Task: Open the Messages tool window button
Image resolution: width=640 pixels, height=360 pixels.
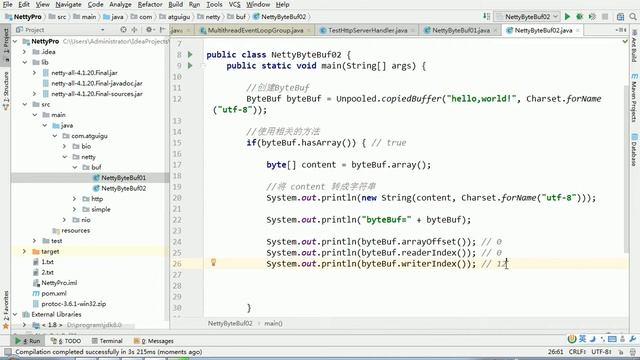Action: pyautogui.click(x=154, y=341)
